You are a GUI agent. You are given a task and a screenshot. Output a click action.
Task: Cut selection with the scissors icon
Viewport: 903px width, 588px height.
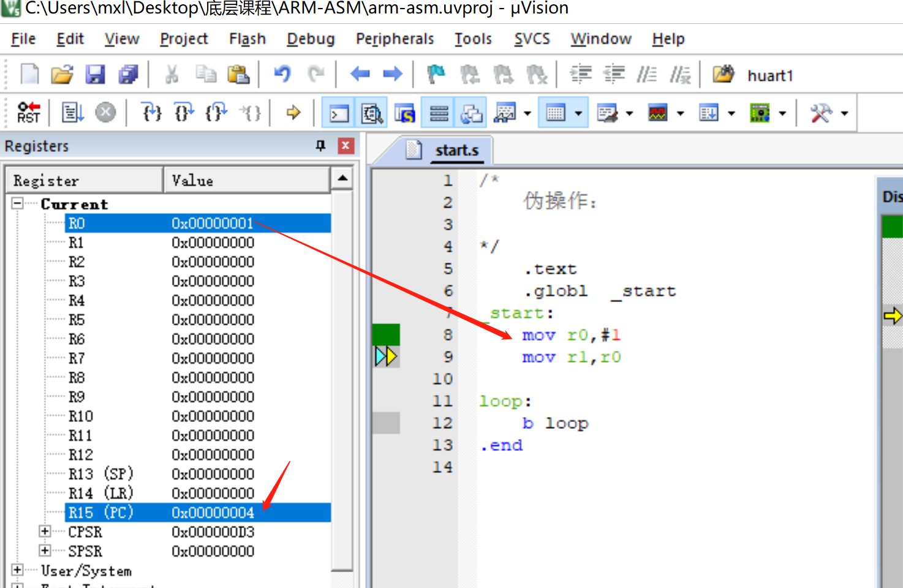pos(172,74)
